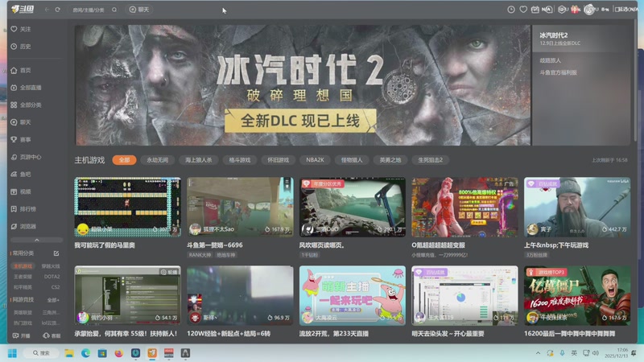
Task: Open the 关注 (Follow) sidebar item
Action: click(21, 29)
